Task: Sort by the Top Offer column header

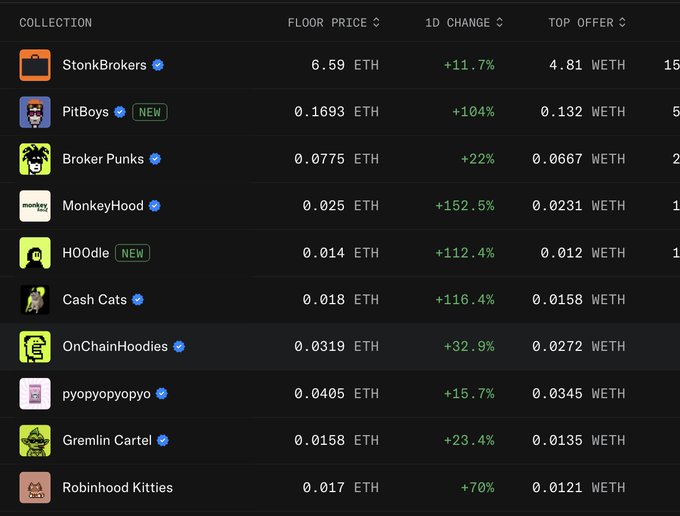Action: pos(587,23)
